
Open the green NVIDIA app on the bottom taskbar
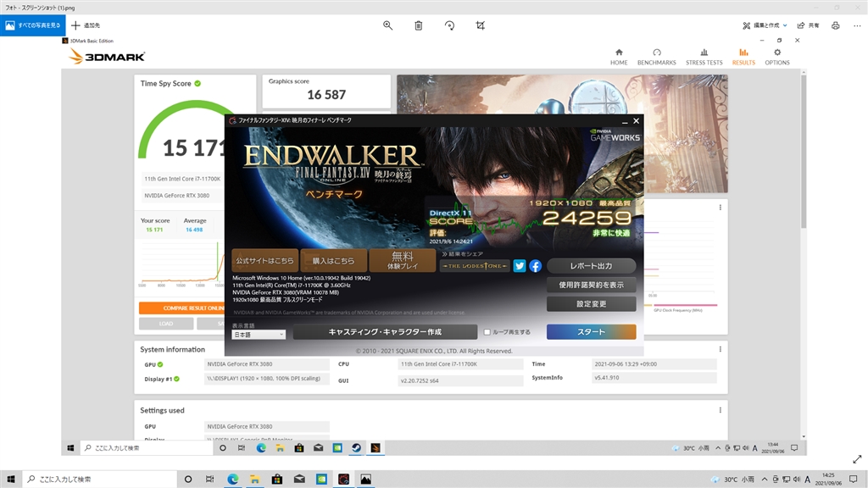(x=321, y=480)
